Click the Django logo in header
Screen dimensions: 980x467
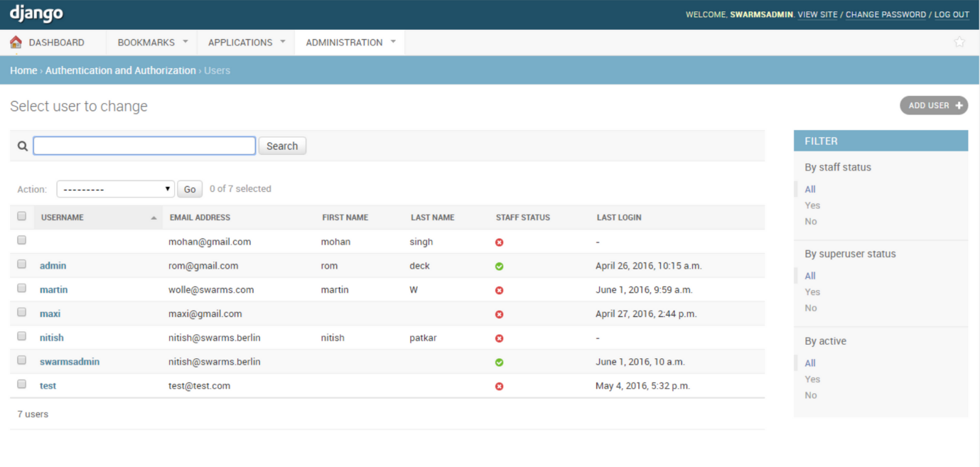coord(36,14)
